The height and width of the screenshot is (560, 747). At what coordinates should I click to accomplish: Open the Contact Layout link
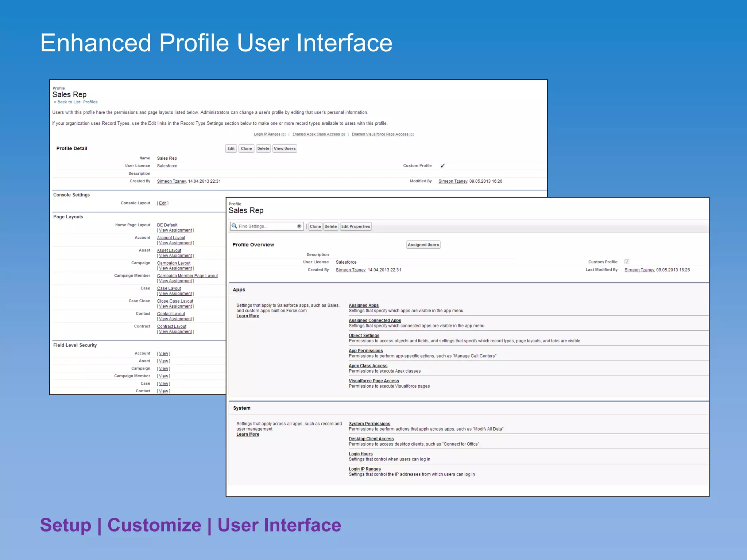pos(171,314)
